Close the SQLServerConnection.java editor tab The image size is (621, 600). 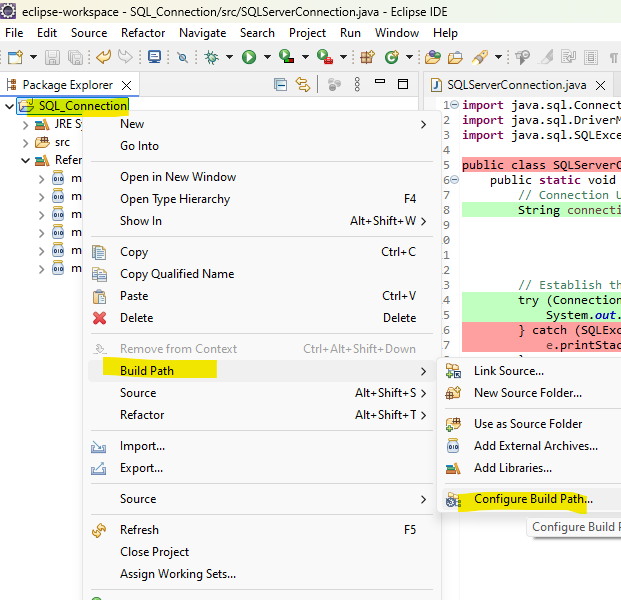(x=600, y=85)
